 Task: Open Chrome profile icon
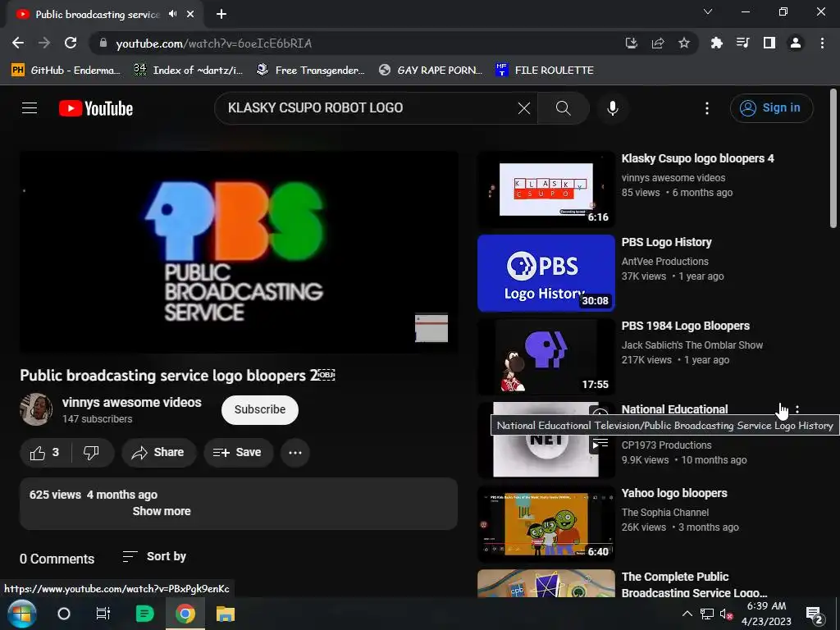click(x=796, y=43)
